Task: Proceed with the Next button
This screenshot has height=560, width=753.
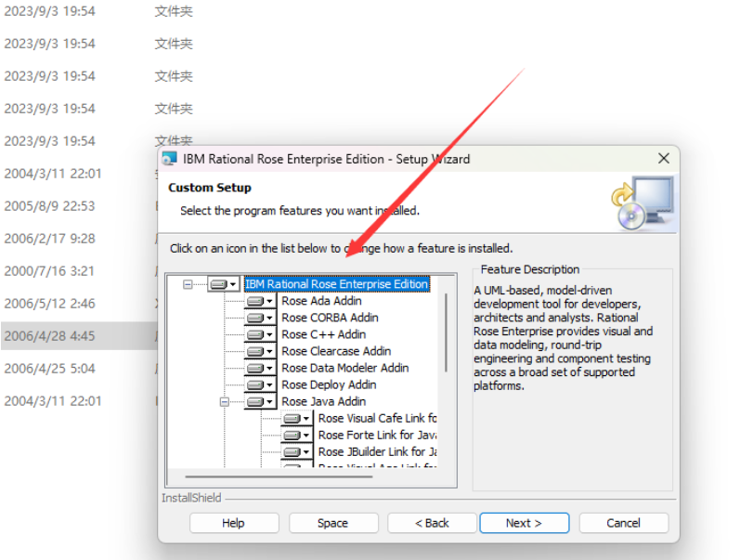Action: click(525, 523)
